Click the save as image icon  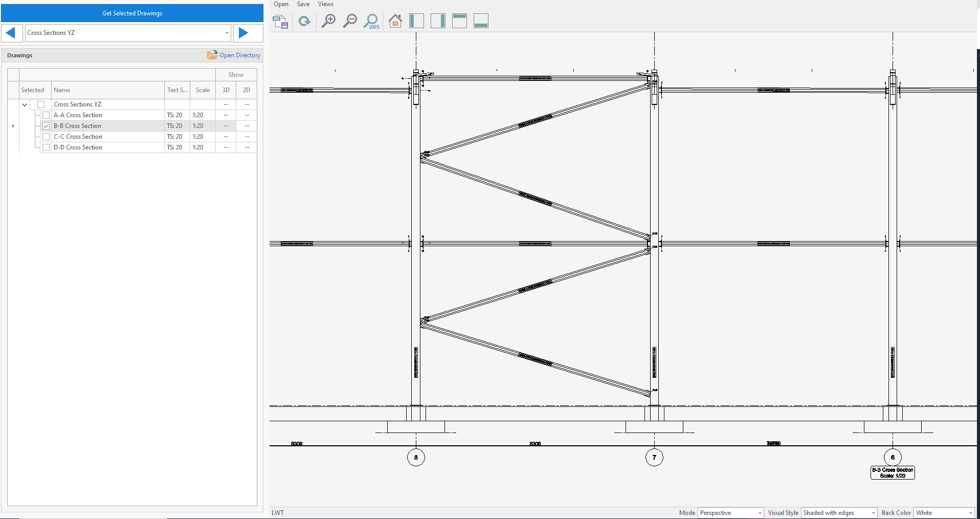click(280, 21)
